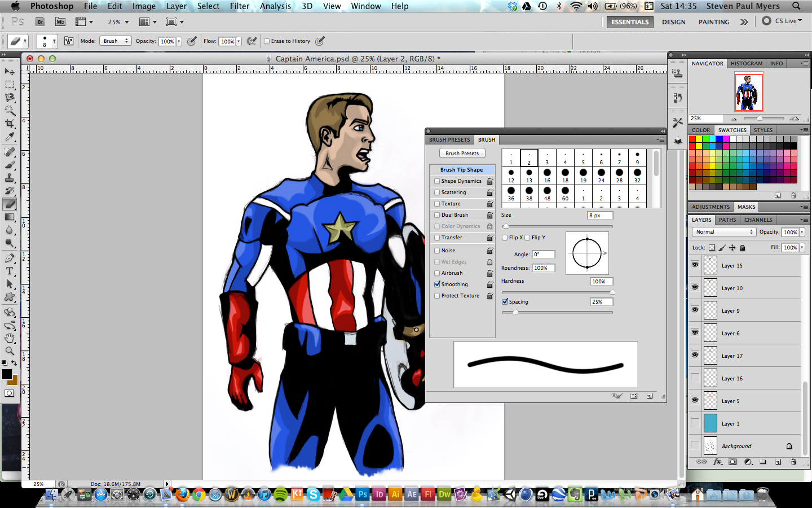Open the Analysis menu
Screen dimensions: 812x508
[275, 6]
